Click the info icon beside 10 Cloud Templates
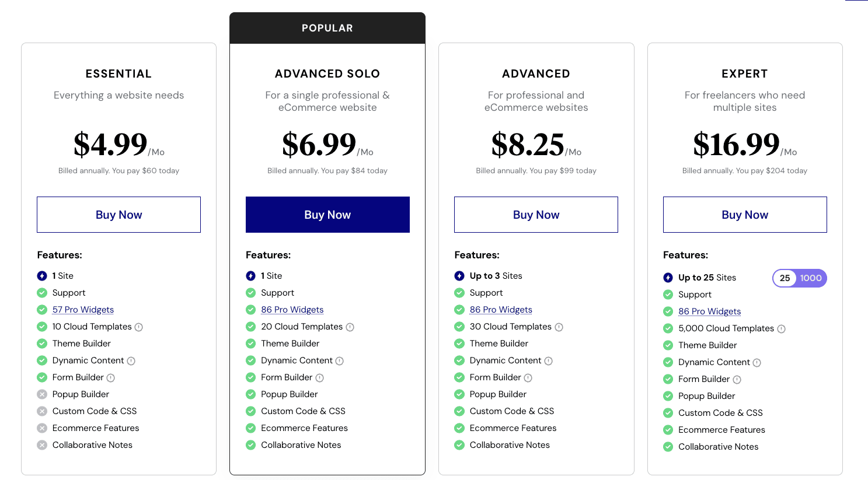 [138, 327]
